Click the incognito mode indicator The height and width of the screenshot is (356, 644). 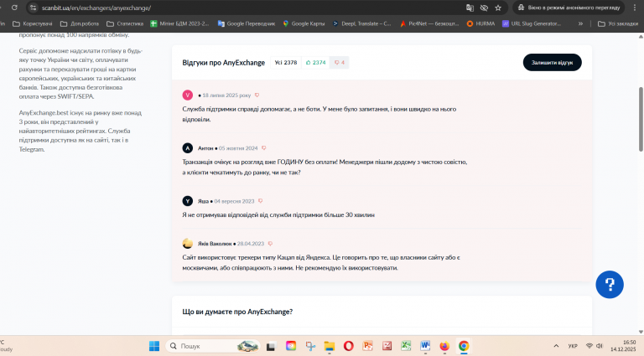pos(568,8)
